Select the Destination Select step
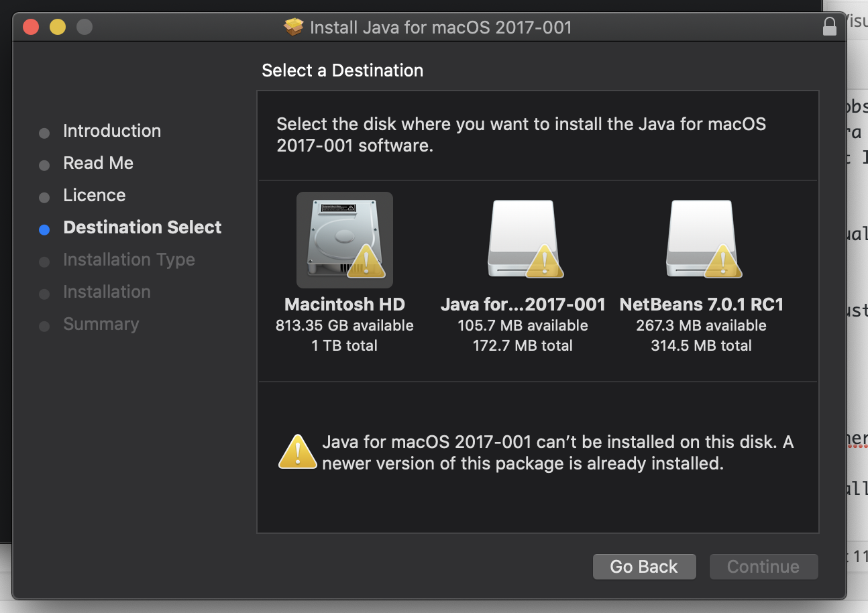The width and height of the screenshot is (868, 613). [142, 227]
